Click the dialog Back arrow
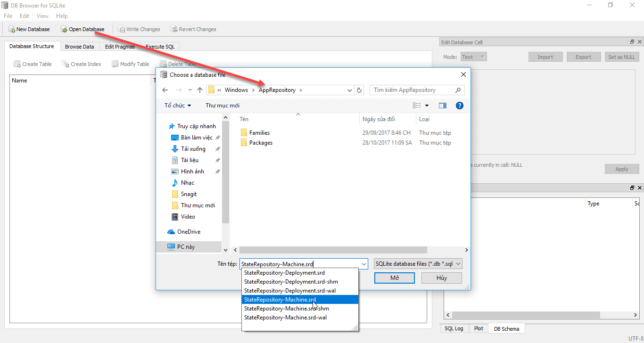Viewport: 644px width, 343px height. click(165, 90)
